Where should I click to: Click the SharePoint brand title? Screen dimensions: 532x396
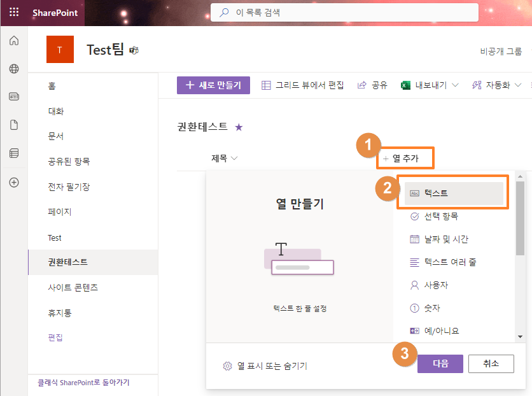(x=55, y=13)
